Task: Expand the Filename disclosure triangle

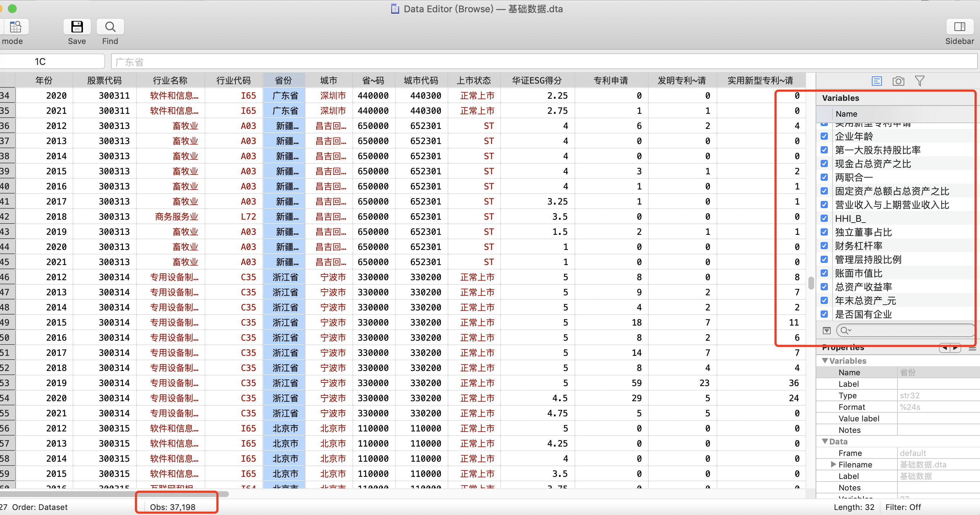Action: tap(833, 464)
